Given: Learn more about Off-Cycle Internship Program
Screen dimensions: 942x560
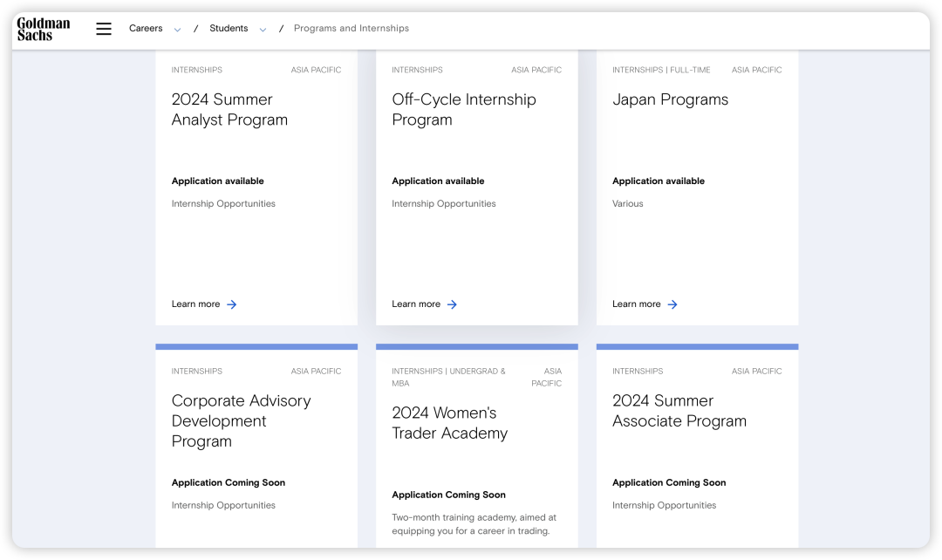Looking at the screenshot, I should 425,304.
